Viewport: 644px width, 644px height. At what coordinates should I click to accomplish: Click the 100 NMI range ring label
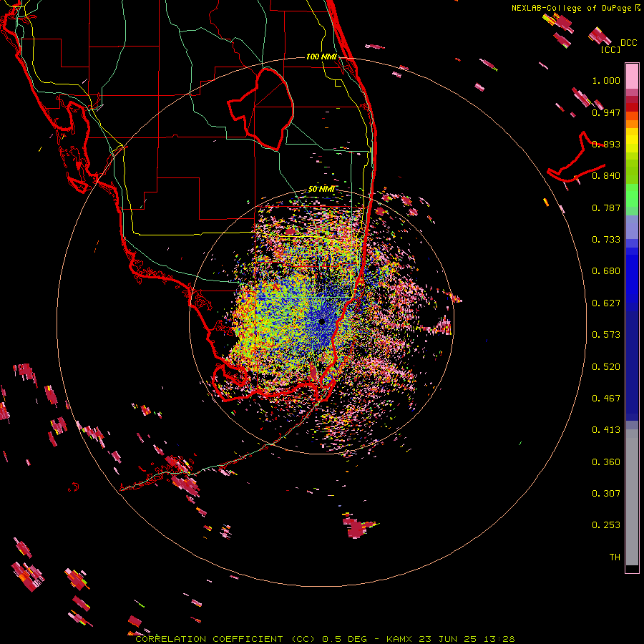point(321,57)
